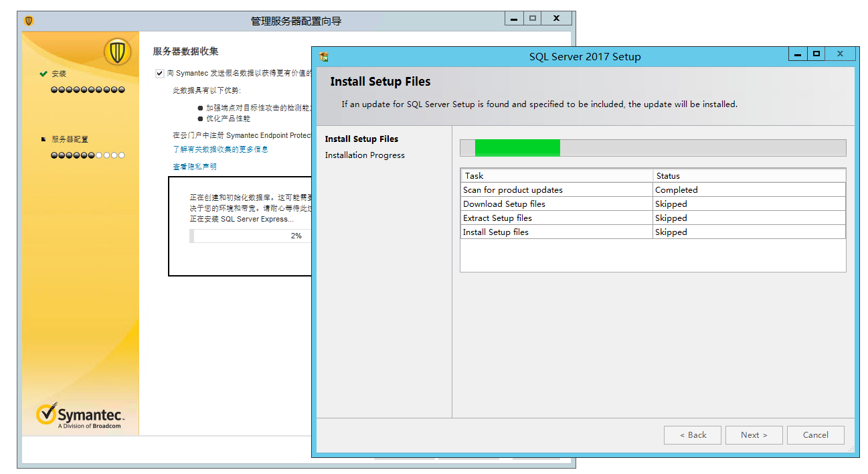The width and height of the screenshot is (868, 474).
Task: Click the 服务器配置 step label
Action: (x=70, y=139)
